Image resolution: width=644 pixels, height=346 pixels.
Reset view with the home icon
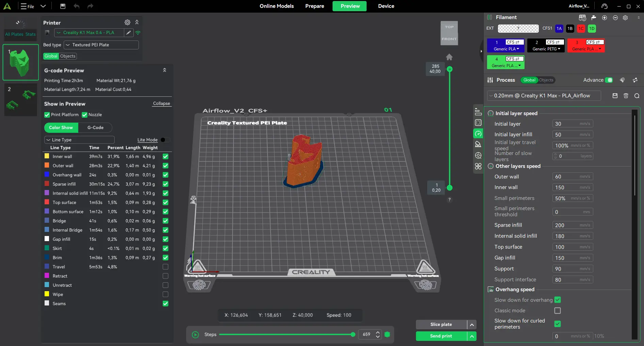(x=449, y=57)
